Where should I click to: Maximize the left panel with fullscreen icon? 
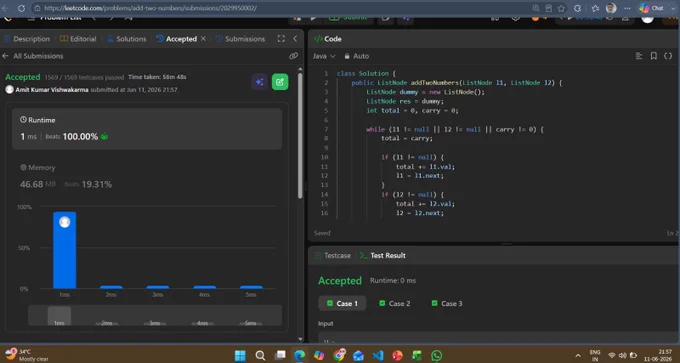(x=281, y=39)
